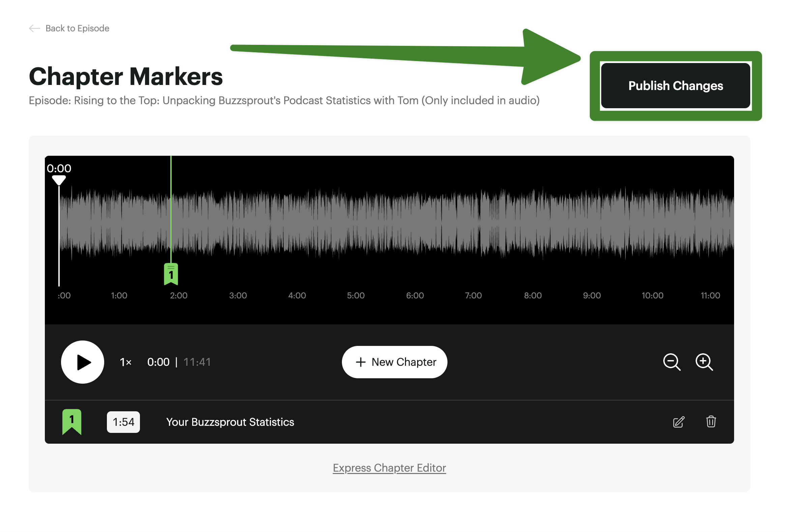785x532 pixels.
Task: Click the 11:00 timeline label
Action: pyautogui.click(x=710, y=296)
